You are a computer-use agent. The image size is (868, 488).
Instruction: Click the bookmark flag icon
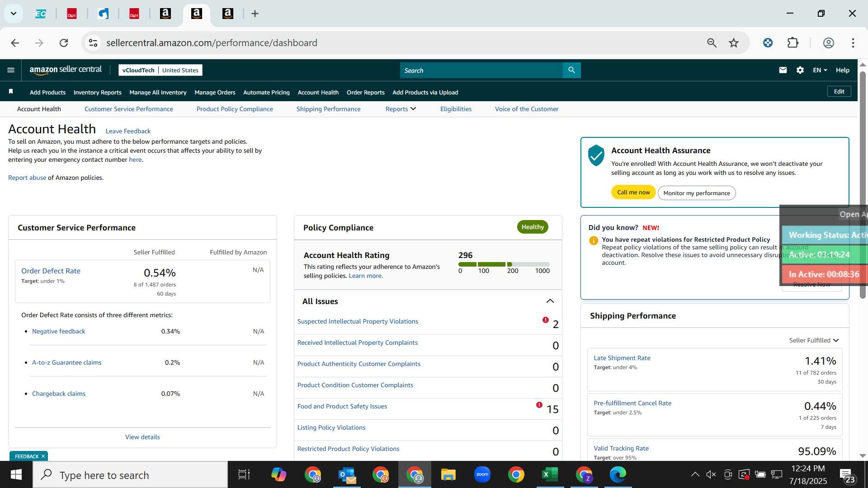pos(11,92)
